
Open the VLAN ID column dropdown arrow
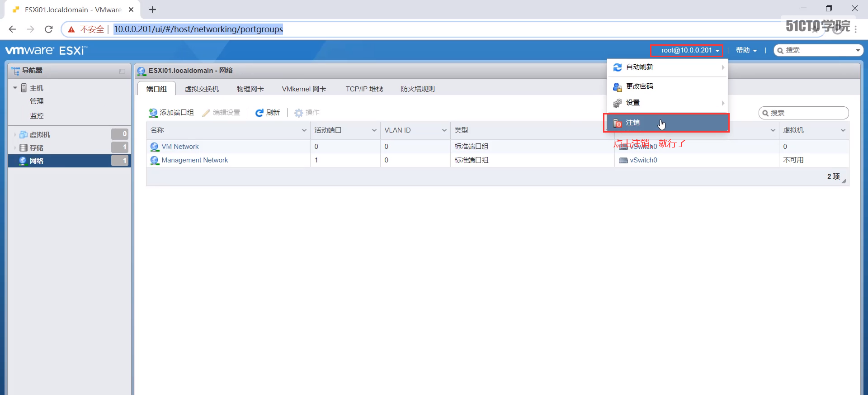click(444, 130)
